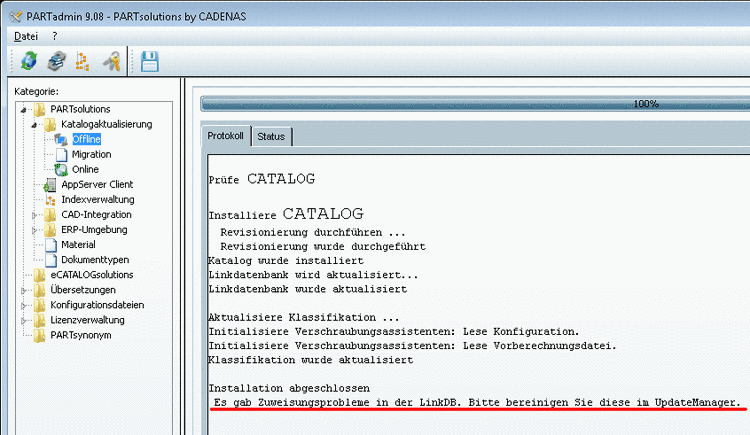Expand the ERP-Umgebung node
The width and height of the screenshot is (750, 435).
(x=34, y=230)
